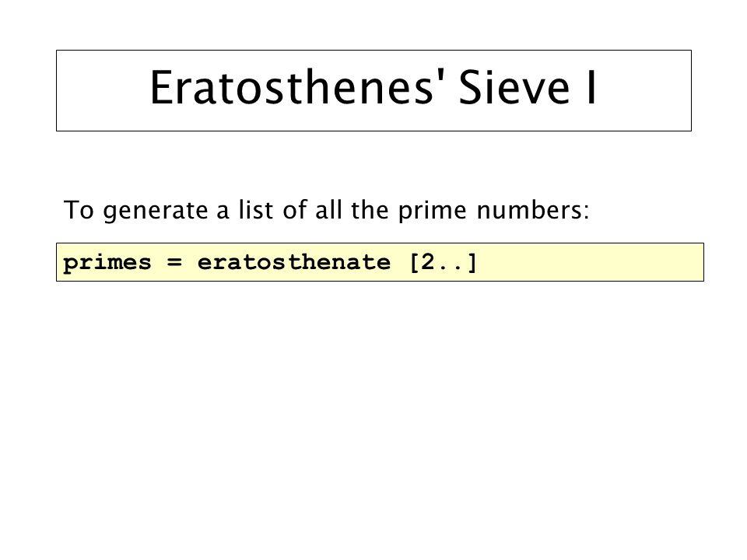The width and height of the screenshot is (747, 560).
Task: Click the slide title "Eratosthenes' Sieve I"
Action: pos(373,88)
